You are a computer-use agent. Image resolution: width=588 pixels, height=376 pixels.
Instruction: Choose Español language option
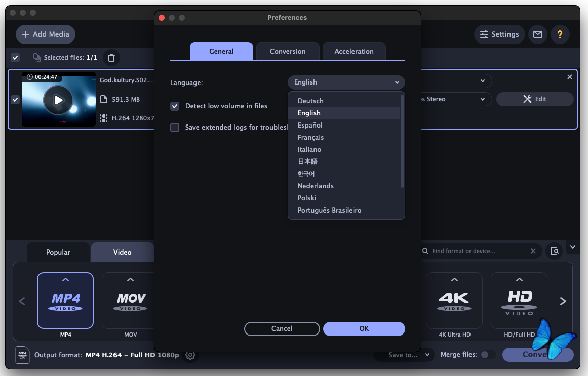point(344,125)
